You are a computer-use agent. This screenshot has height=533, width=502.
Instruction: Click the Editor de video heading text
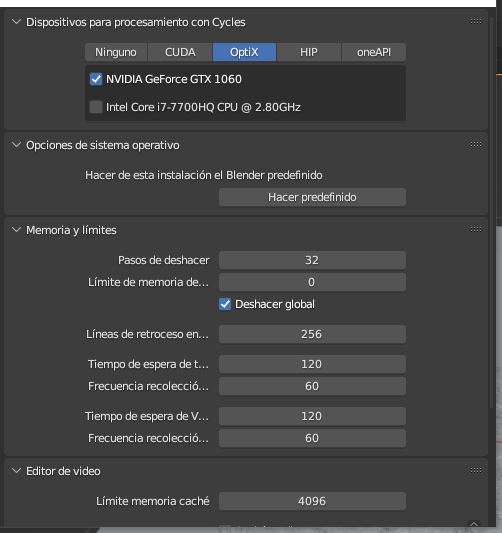click(x=63, y=471)
